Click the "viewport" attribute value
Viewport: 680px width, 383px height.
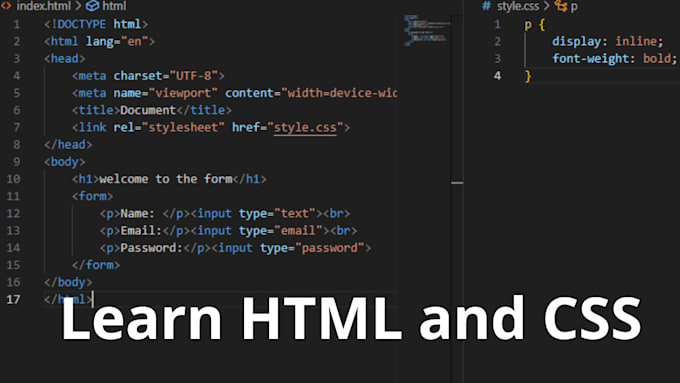(183, 93)
